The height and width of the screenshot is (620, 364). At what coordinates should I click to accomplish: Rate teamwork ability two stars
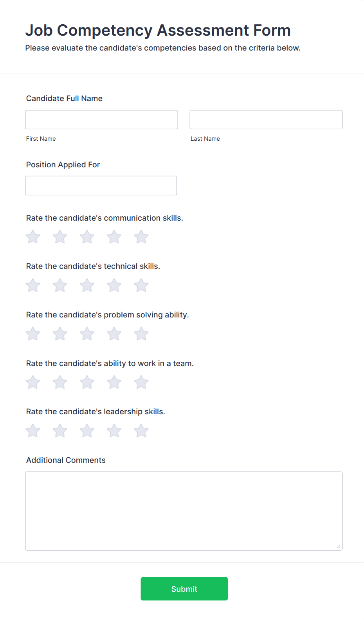coord(60,383)
